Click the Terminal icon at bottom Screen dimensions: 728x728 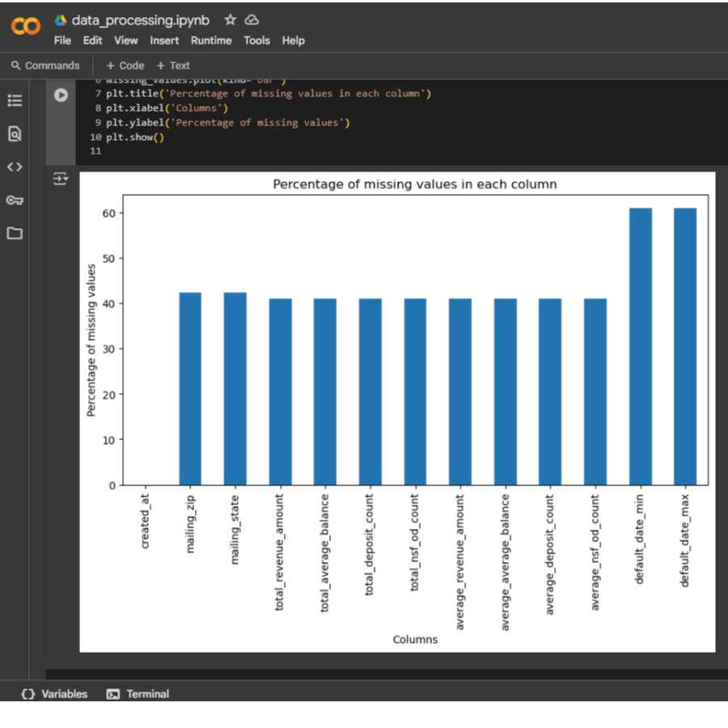tap(112, 694)
